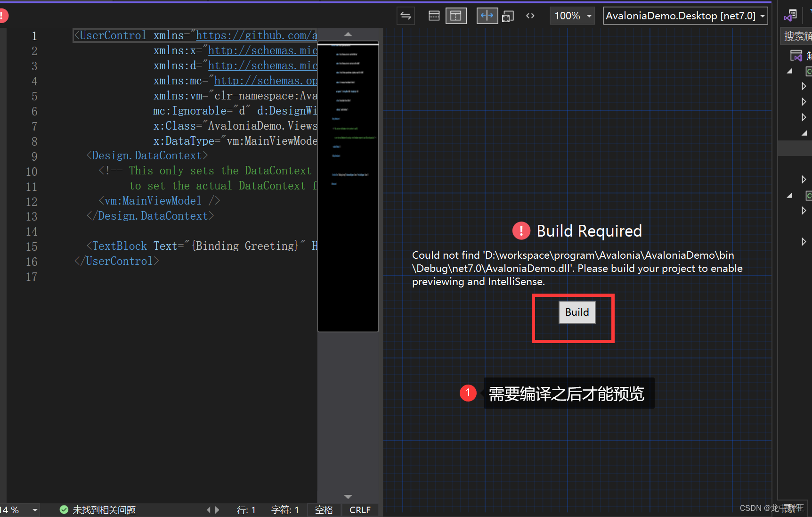Collapse the expanded solution tree node

pos(789,71)
